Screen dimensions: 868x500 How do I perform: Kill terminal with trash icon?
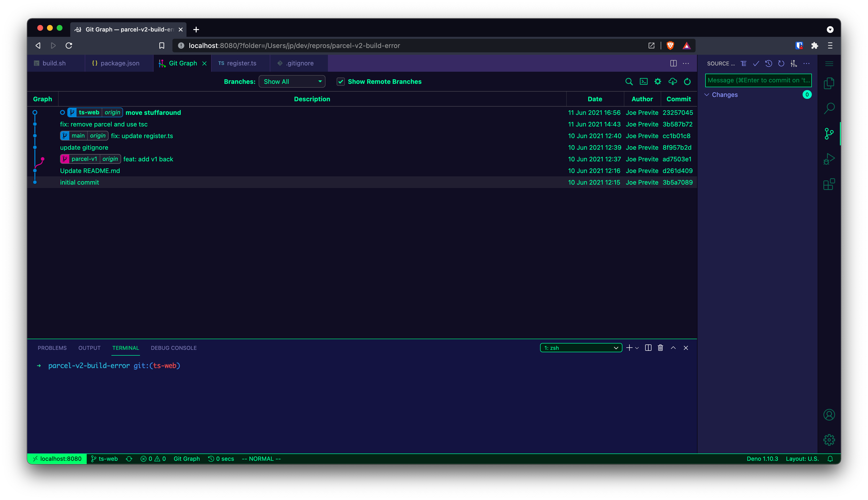pyautogui.click(x=660, y=348)
